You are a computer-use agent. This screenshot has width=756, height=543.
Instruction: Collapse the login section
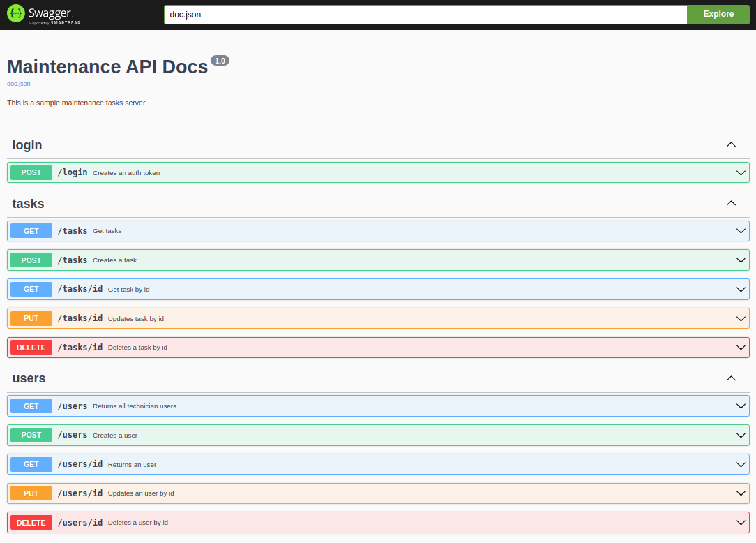[731, 144]
